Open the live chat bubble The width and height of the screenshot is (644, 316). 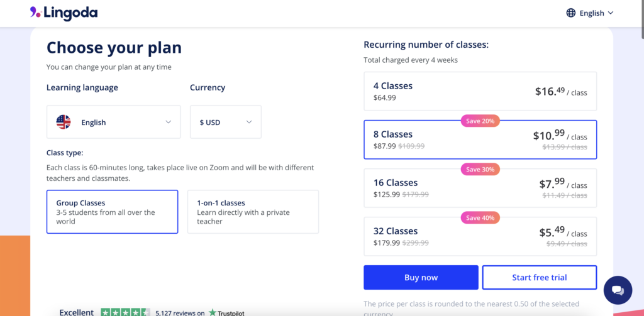point(617,290)
